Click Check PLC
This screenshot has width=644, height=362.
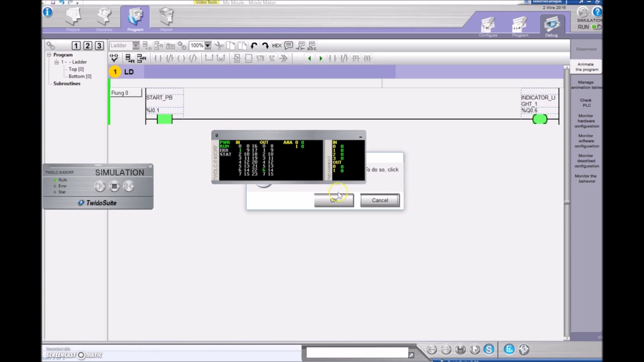(x=586, y=103)
